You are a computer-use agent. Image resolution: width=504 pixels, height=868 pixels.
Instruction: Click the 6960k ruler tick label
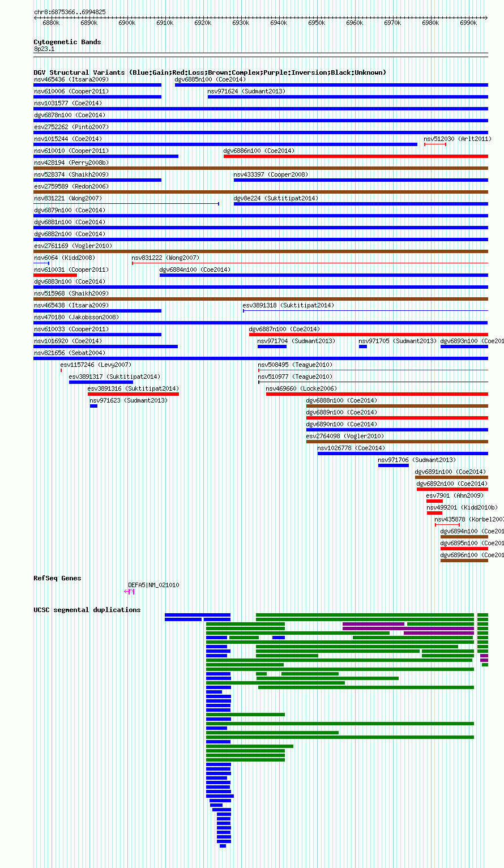(354, 23)
